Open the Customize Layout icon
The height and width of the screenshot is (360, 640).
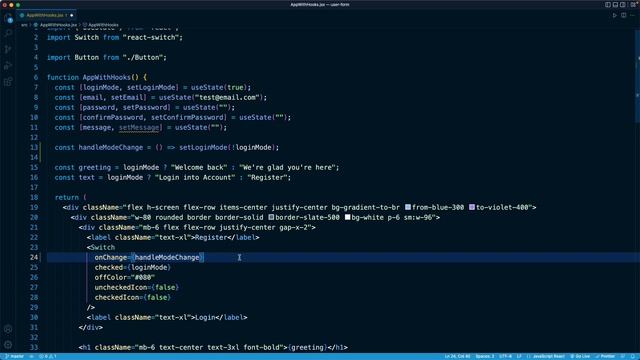coord(633,4)
